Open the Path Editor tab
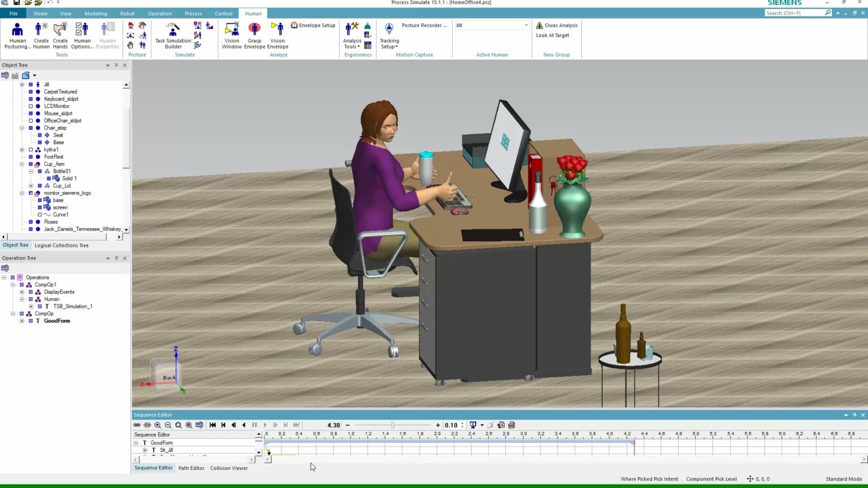The width and height of the screenshot is (868, 488). [x=191, y=468]
